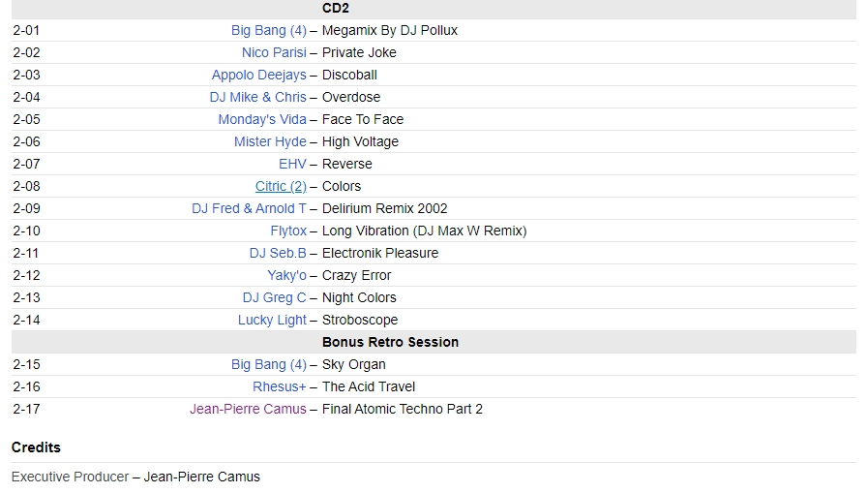The width and height of the screenshot is (868, 493).
Task: Click the Executive Producer credit label
Action: coord(71,477)
